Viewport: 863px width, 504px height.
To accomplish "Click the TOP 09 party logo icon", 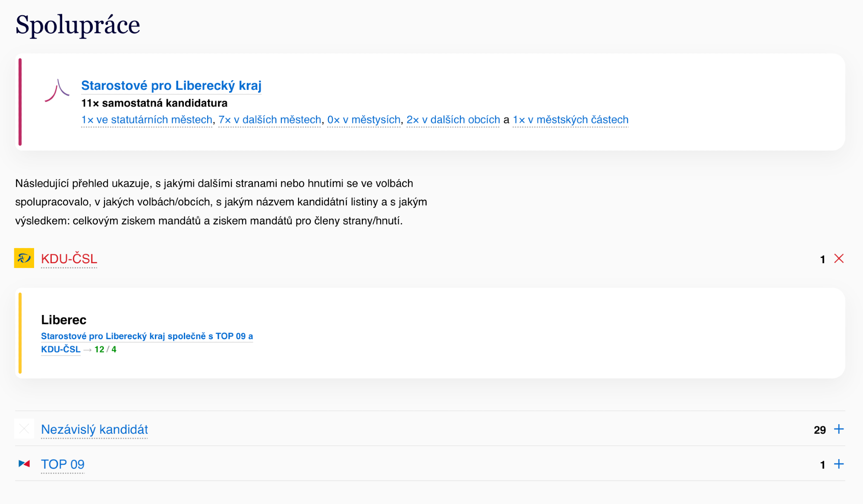I will click(24, 464).
